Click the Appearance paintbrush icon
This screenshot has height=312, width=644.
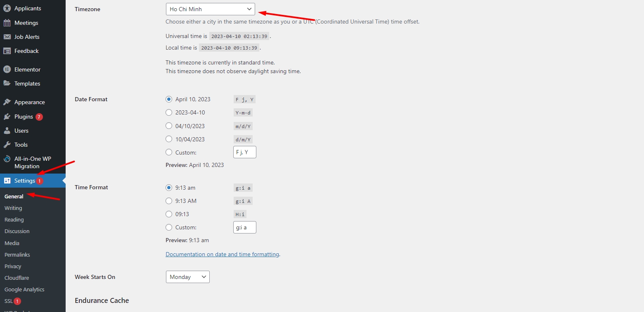pyautogui.click(x=7, y=102)
